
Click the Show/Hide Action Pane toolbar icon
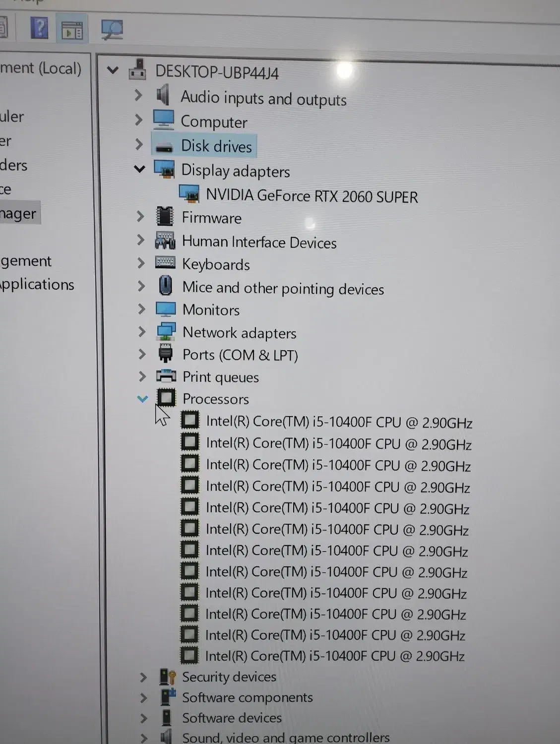click(x=72, y=30)
